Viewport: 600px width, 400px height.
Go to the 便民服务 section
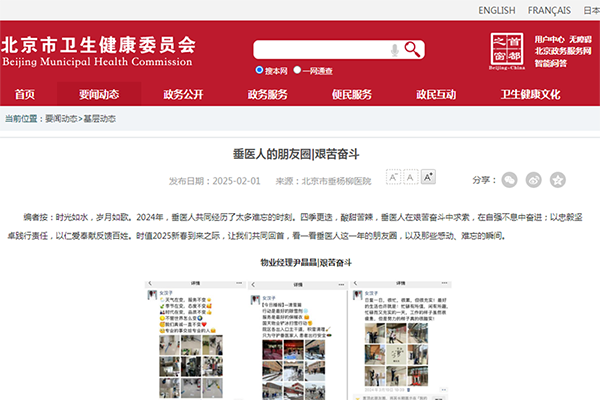point(352,95)
